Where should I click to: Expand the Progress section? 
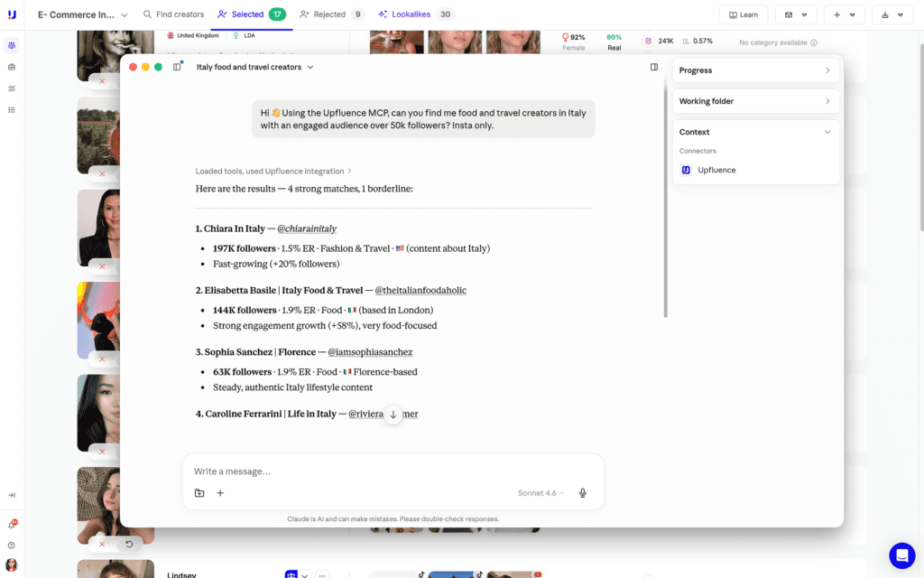click(755, 70)
